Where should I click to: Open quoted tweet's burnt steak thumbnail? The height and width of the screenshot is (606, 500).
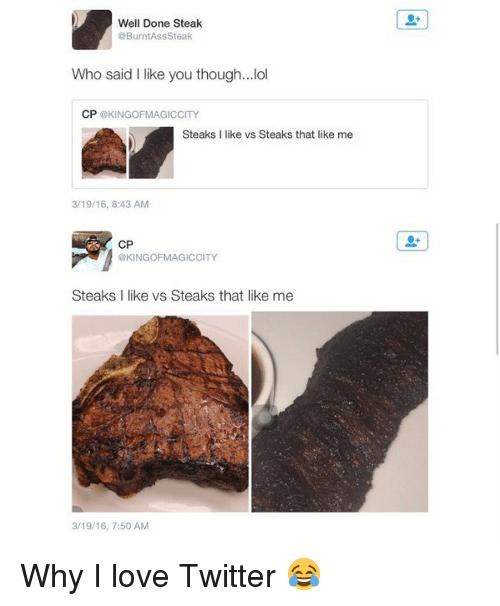(151, 153)
